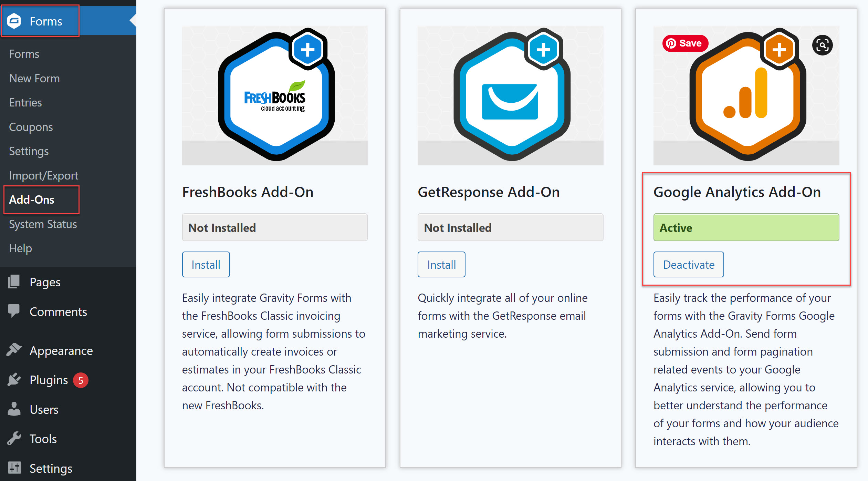Click the FreshBooks add-on thumbnail image
868x481 pixels.
click(275, 95)
